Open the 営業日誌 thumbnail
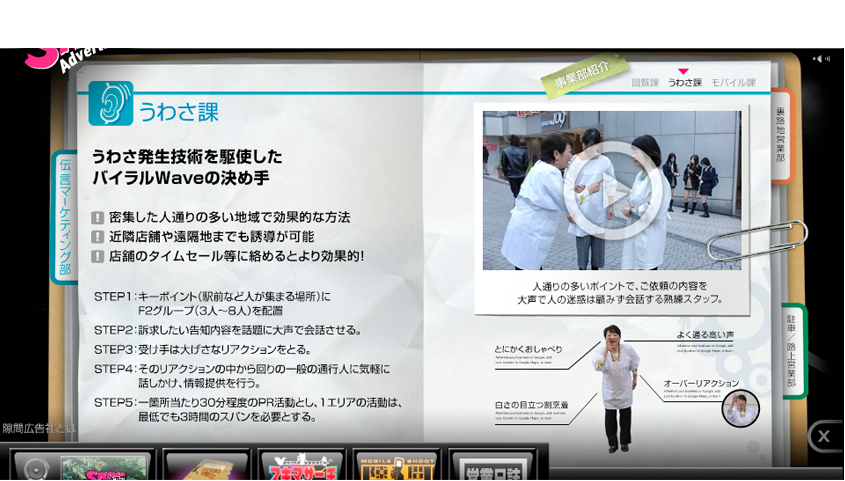Viewport: 845px width, 481px height. tap(493, 466)
